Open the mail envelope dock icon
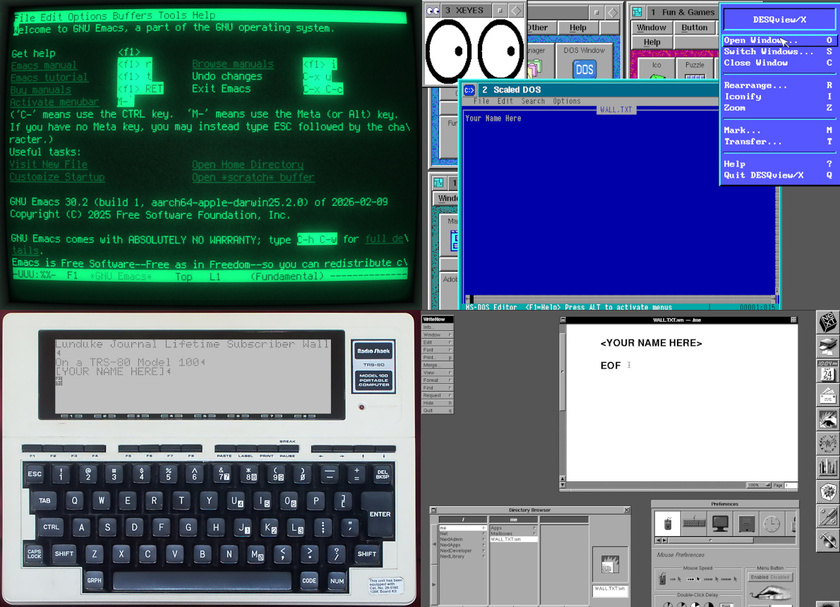This screenshot has height=607, width=840. point(828,395)
